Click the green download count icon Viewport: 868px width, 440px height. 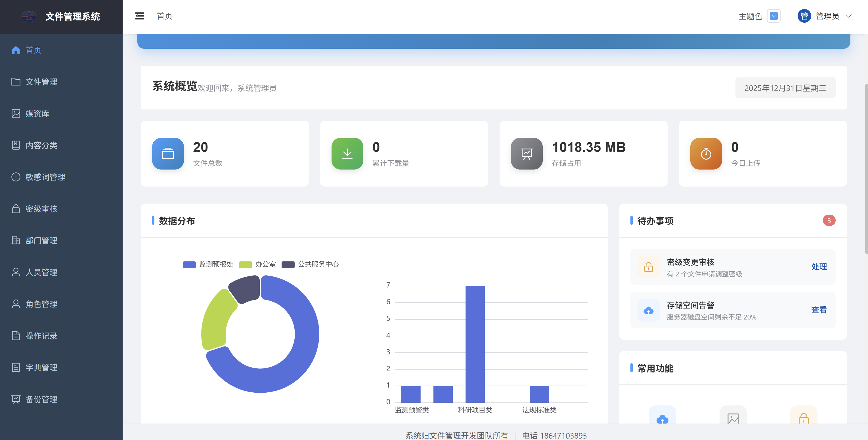(347, 153)
